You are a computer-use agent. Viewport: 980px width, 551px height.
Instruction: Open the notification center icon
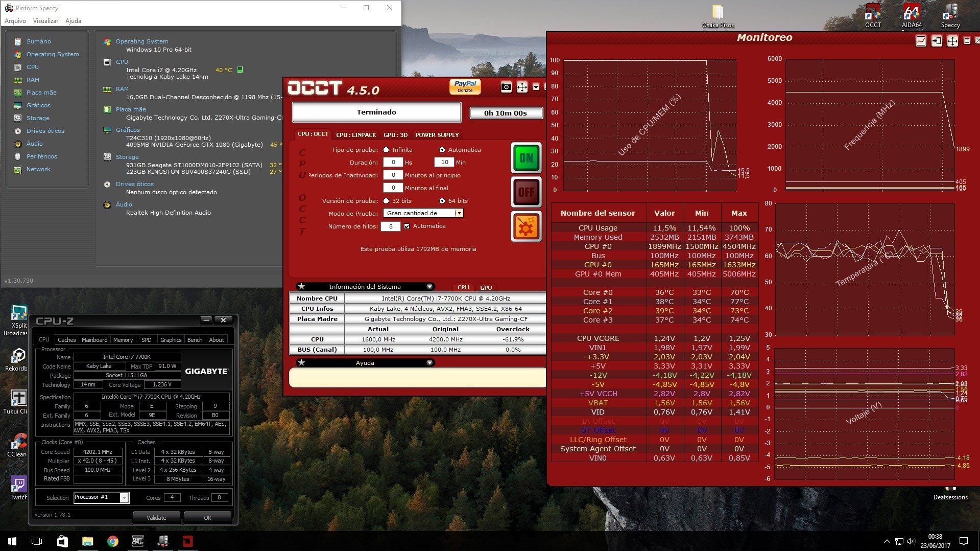click(x=963, y=541)
